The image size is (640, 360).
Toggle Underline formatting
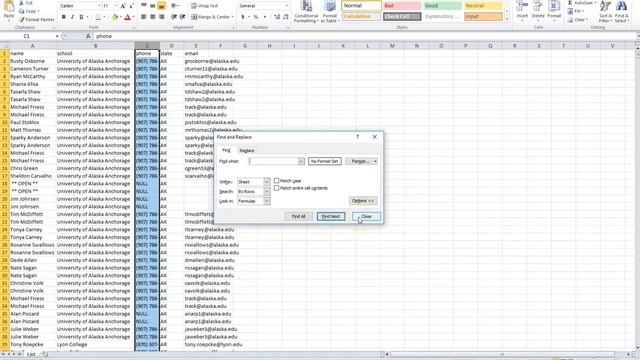click(x=81, y=17)
